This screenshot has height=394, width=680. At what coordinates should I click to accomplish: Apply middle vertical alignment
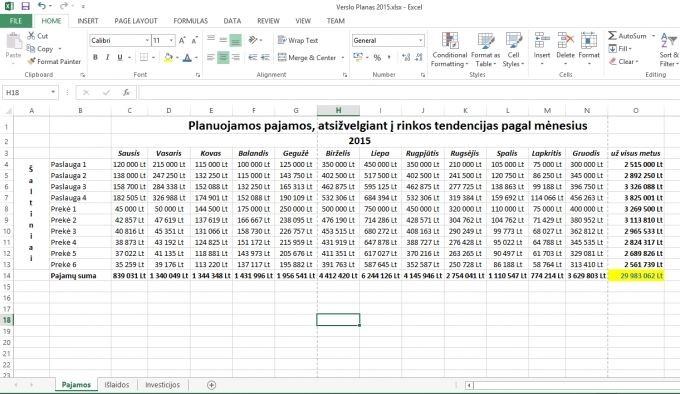(x=223, y=40)
